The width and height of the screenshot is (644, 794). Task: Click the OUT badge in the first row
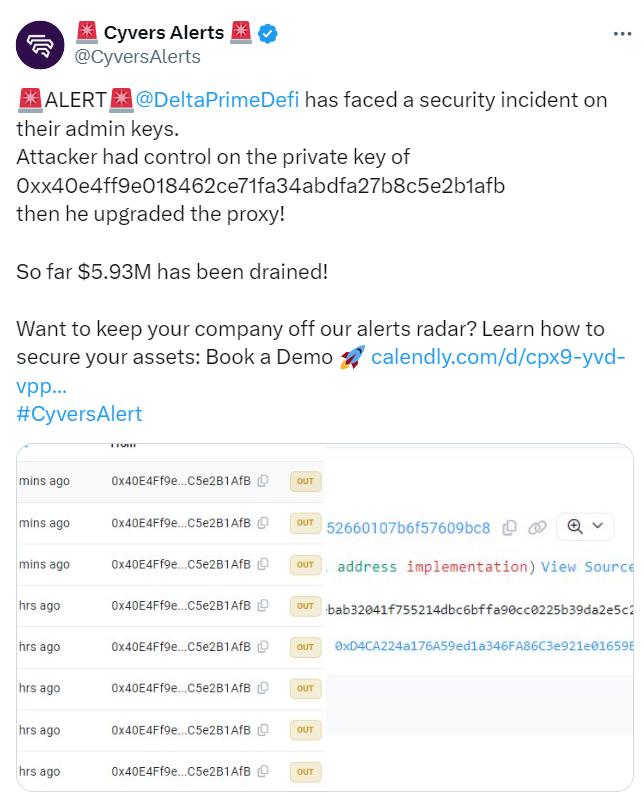coord(305,481)
